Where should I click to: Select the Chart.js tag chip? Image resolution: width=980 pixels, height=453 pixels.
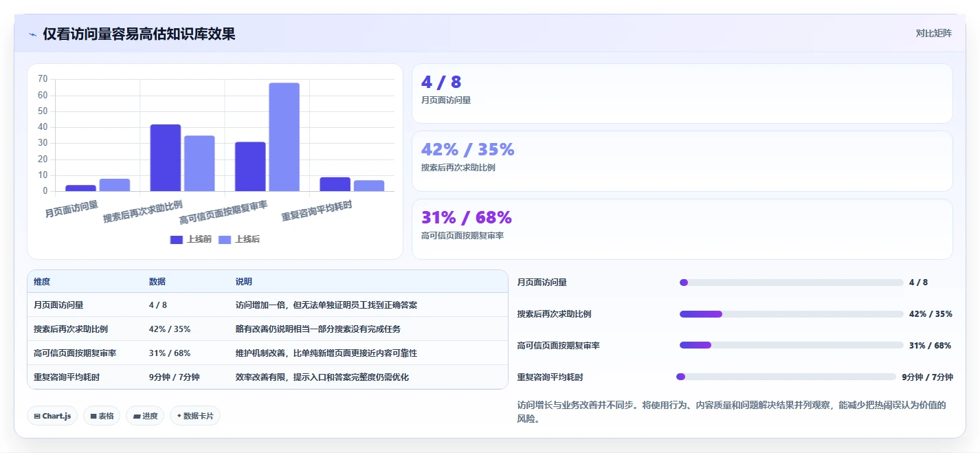tap(52, 416)
